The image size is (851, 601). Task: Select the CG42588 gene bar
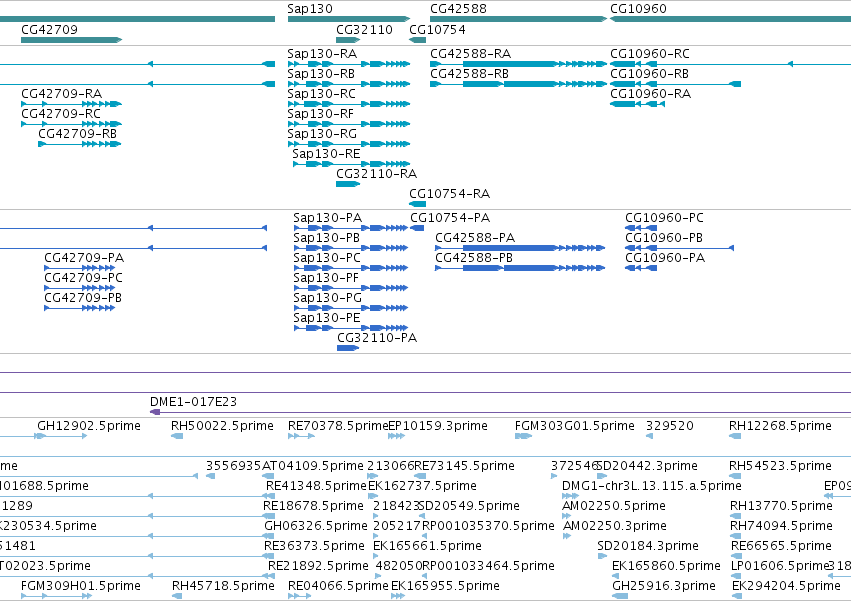point(518,20)
